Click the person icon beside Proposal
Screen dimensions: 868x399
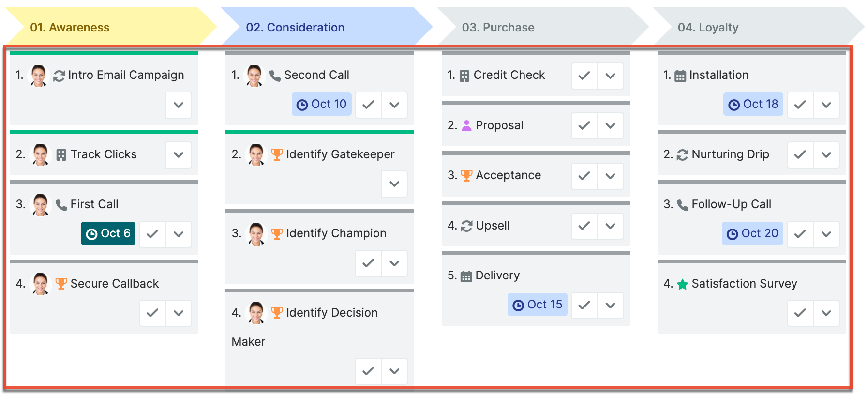tap(466, 125)
